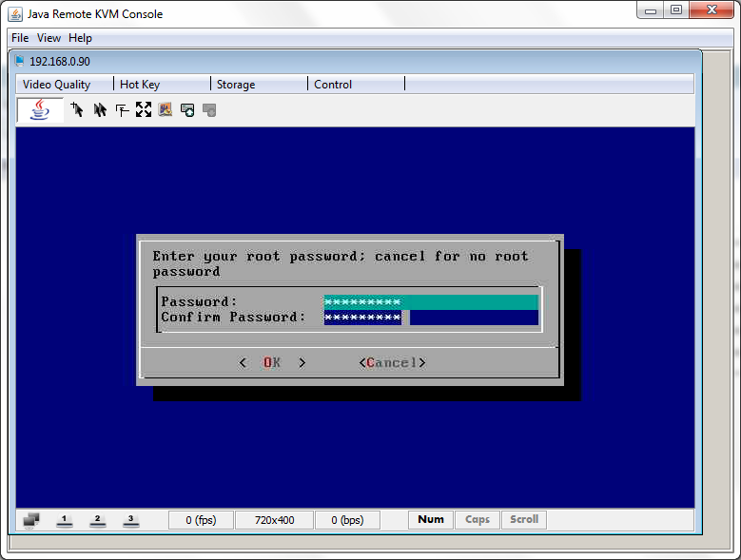Open the Help menu

(x=80, y=38)
